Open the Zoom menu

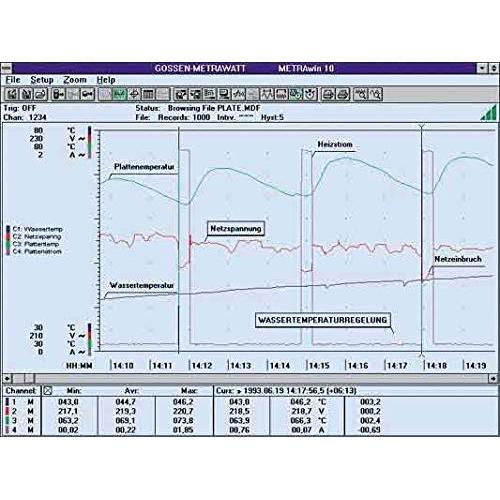[75, 80]
